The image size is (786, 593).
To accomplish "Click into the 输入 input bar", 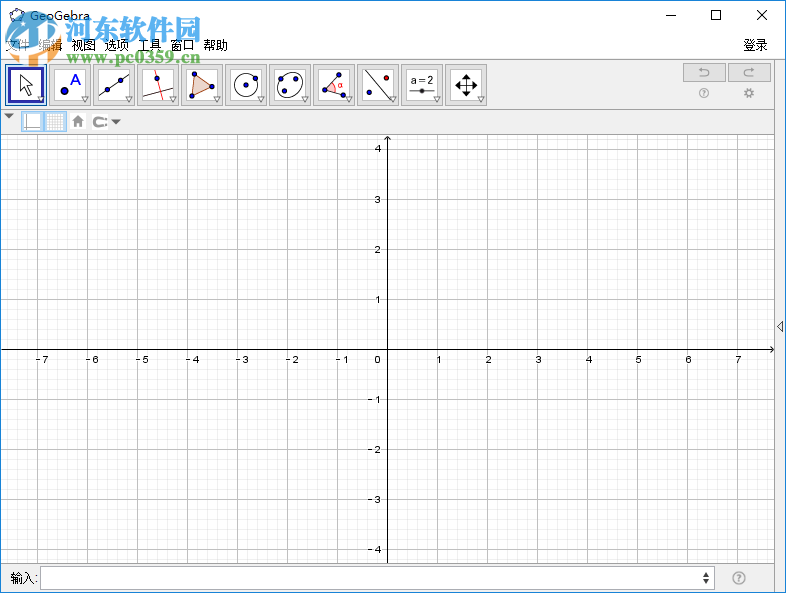I will 378,578.
